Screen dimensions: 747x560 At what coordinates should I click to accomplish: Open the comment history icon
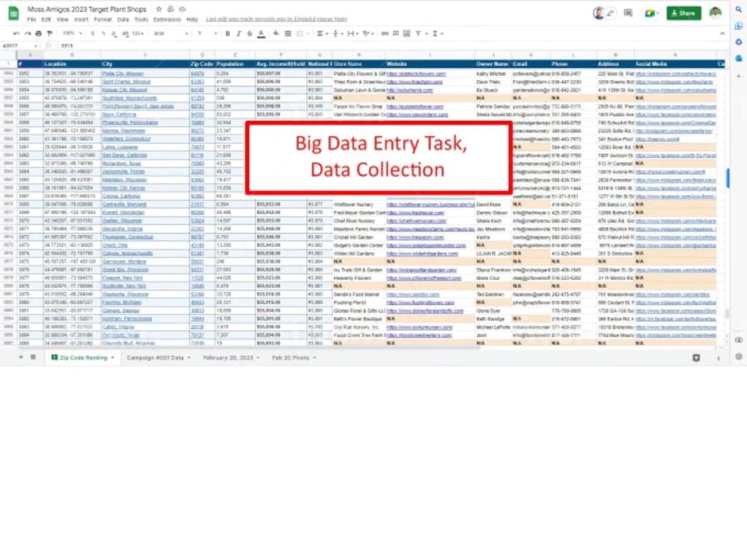pos(628,13)
